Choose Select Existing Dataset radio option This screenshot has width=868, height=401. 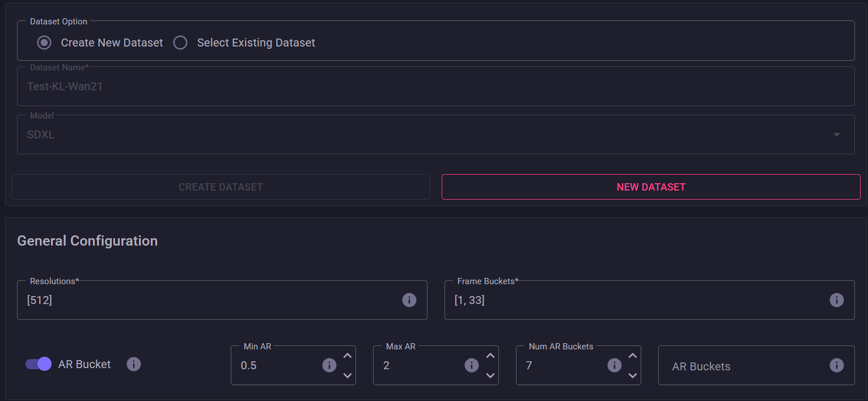click(180, 43)
